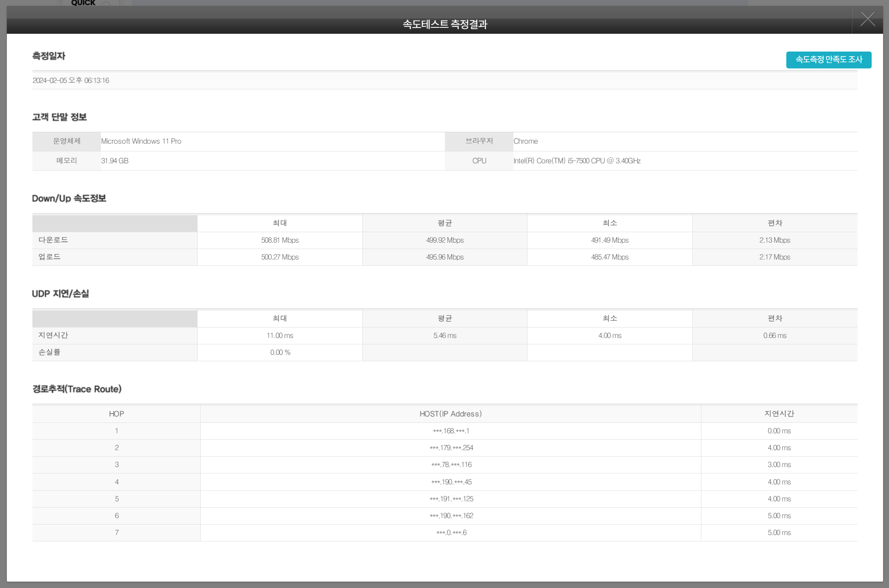Click the Intel Core i5-7500 CPU value
The width and height of the screenshot is (889, 588).
(x=576, y=161)
